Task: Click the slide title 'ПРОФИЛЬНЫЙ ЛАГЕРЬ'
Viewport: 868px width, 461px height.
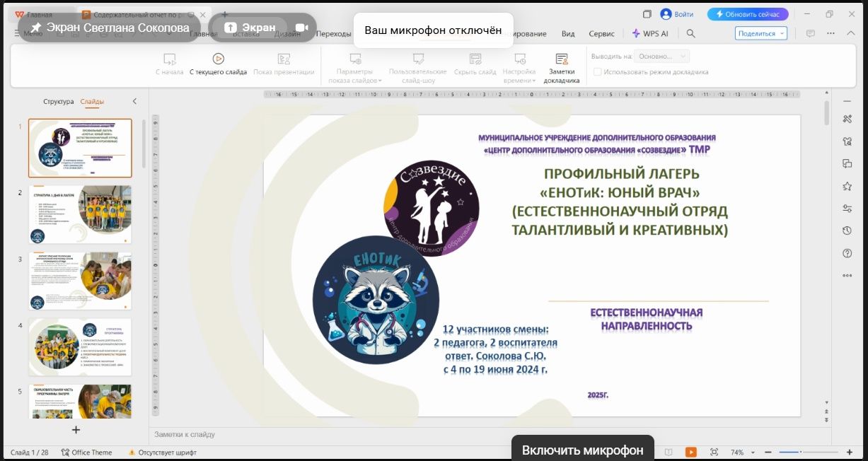Action: point(621,174)
